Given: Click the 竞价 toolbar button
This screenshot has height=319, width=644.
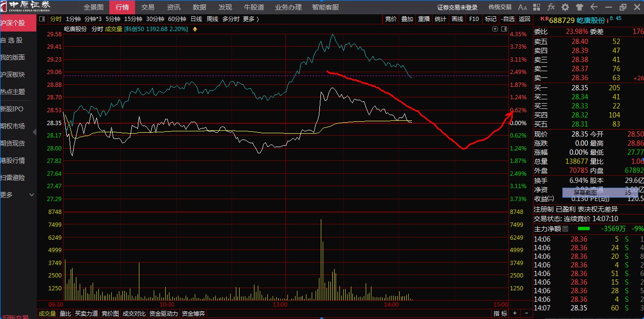Looking at the screenshot, I should tap(391, 19).
